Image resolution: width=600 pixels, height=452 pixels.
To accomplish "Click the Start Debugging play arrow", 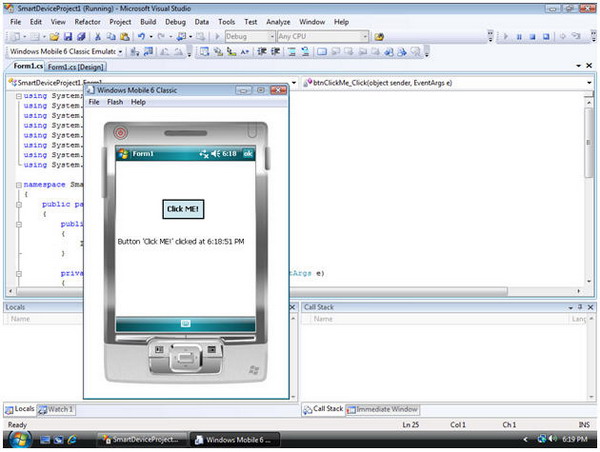I will coord(217,36).
